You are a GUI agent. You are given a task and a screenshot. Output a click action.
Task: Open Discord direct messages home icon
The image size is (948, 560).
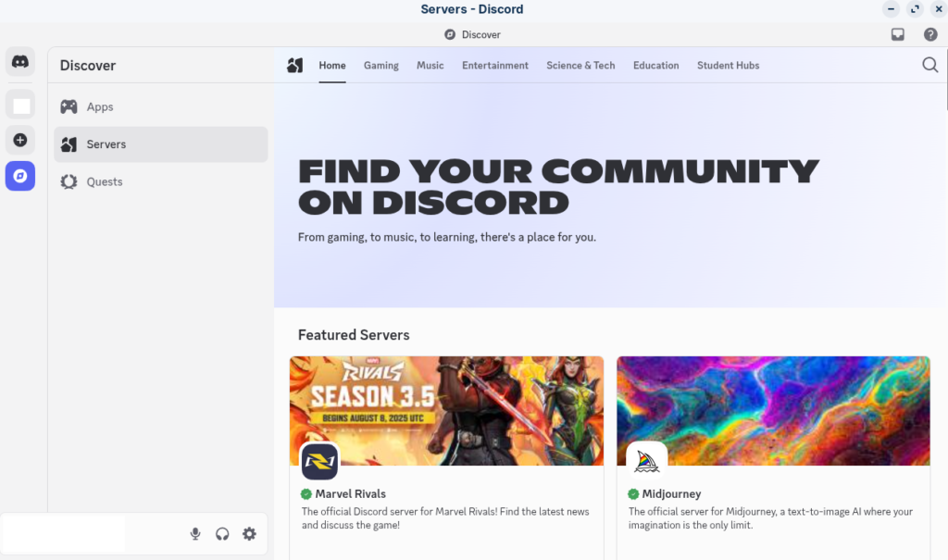coord(20,62)
